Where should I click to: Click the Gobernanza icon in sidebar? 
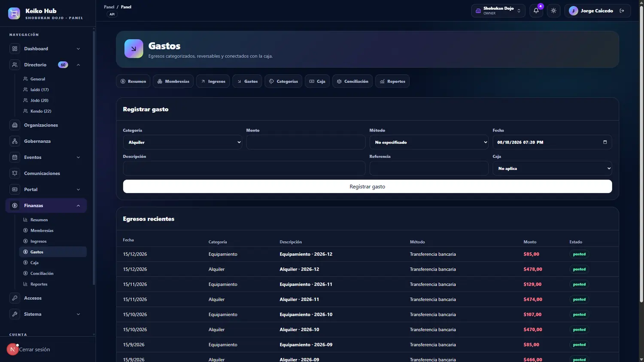pos(15,141)
